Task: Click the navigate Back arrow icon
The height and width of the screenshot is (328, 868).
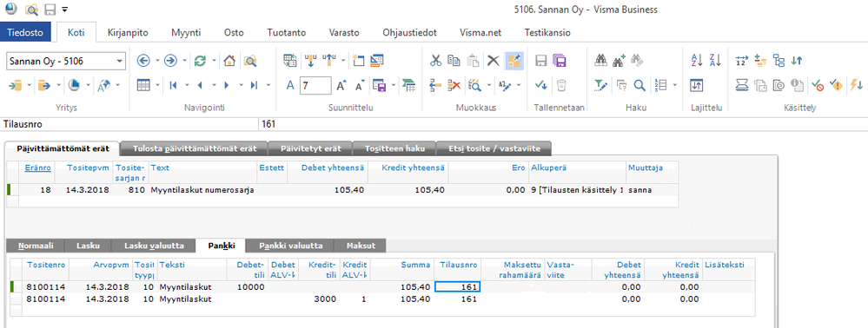Action: pyautogui.click(x=144, y=60)
